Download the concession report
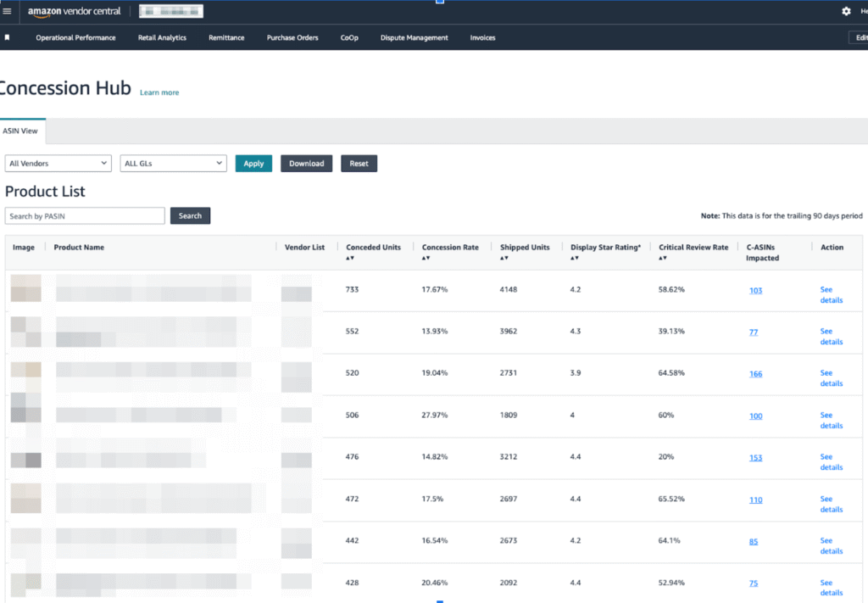The height and width of the screenshot is (603, 868). (x=306, y=163)
